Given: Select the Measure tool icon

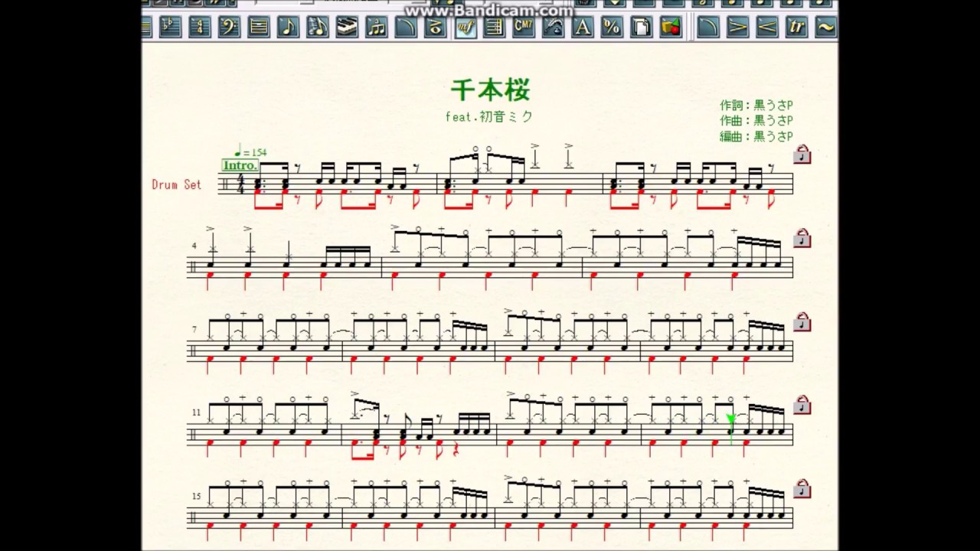Looking at the screenshot, I should 259,28.
